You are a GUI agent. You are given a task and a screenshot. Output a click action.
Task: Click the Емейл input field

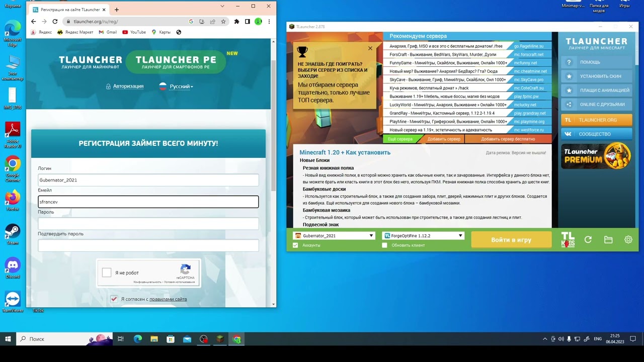pyautogui.click(x=148, y=202)
